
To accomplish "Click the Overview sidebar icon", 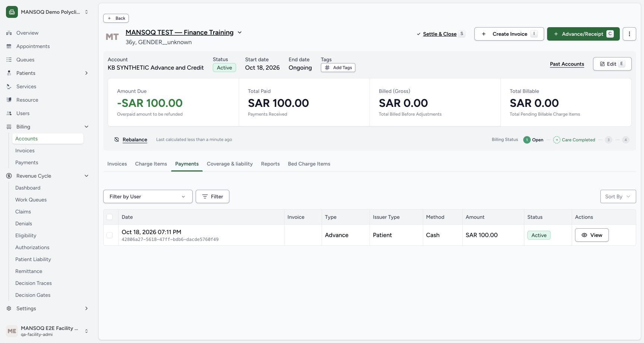I will click(x=9, y=33).
